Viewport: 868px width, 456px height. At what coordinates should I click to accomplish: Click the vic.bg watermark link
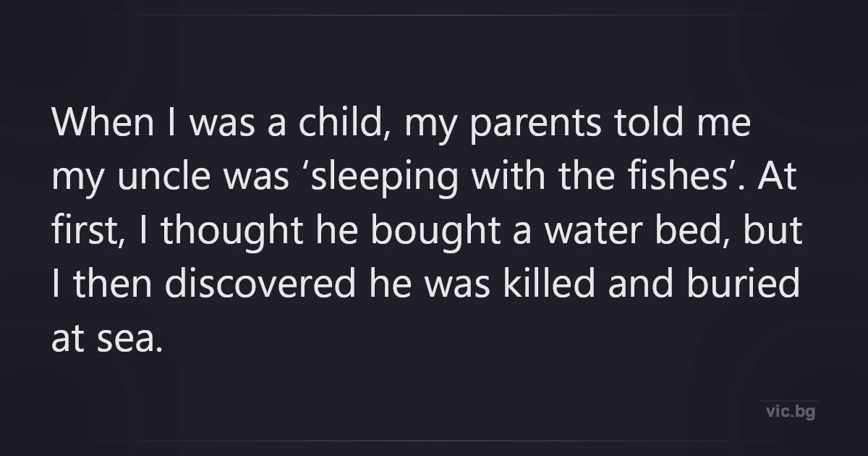[x=790, y=412]
